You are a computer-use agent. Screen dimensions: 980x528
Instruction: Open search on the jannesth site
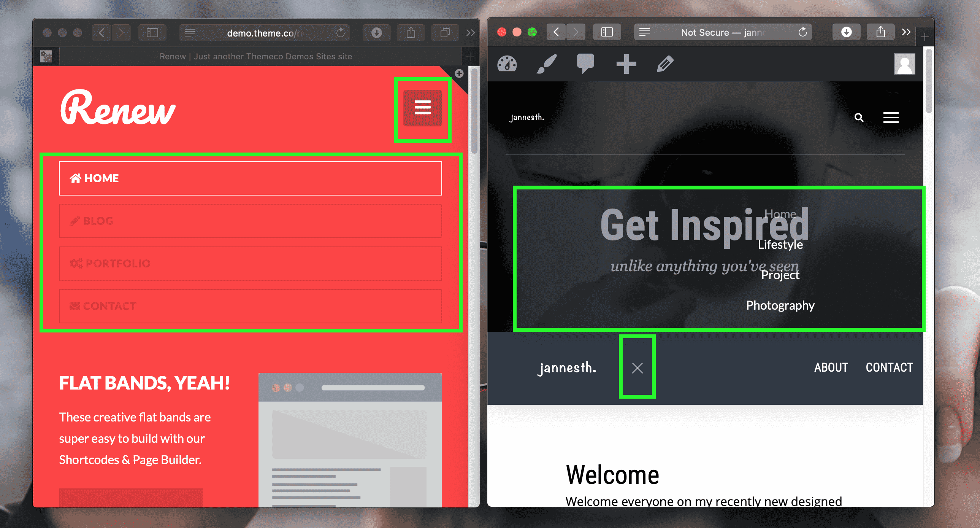coord(859,118)
